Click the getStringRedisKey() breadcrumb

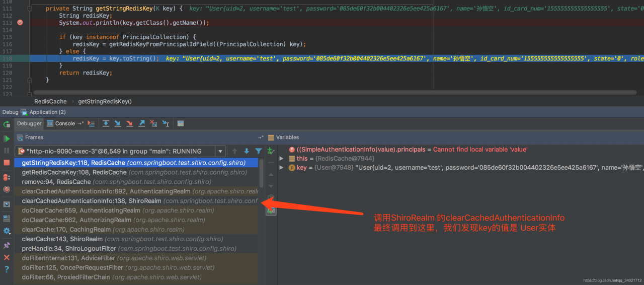[x=105, y=101]
